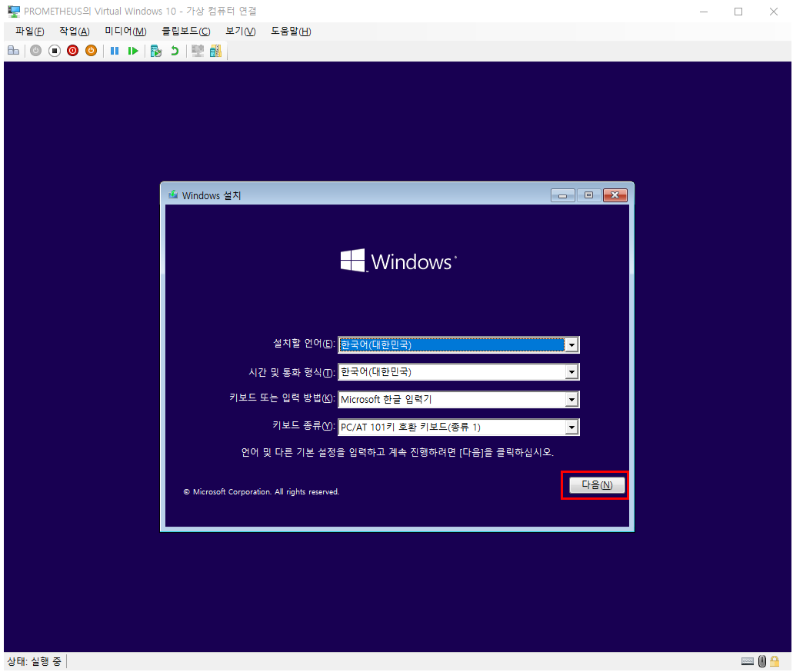Expand the 키보드 종류 dropdown

pos(571,427)
